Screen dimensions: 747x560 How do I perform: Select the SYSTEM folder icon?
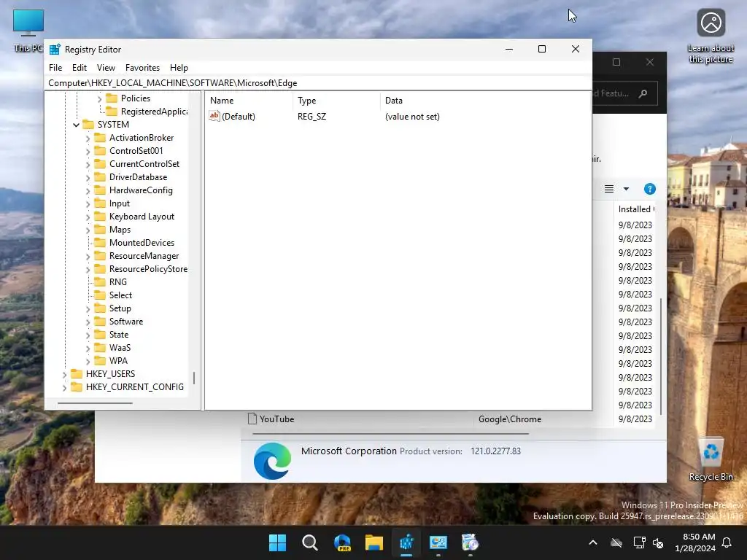88,124
